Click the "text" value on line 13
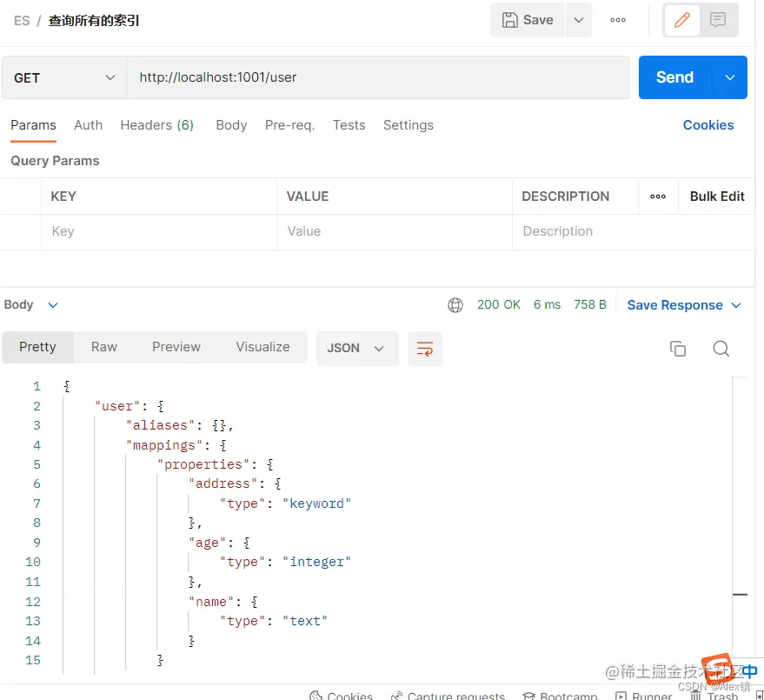This screenshot has width=764, height=700. point(305,621)
